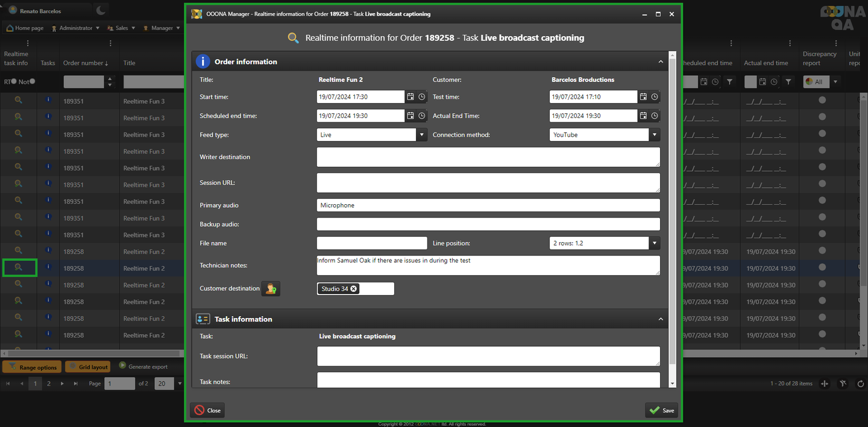This screenshot has width=868, height=427.
Task: Click the magnifier icon for highlighted order 189258
Action: [19, 267]
